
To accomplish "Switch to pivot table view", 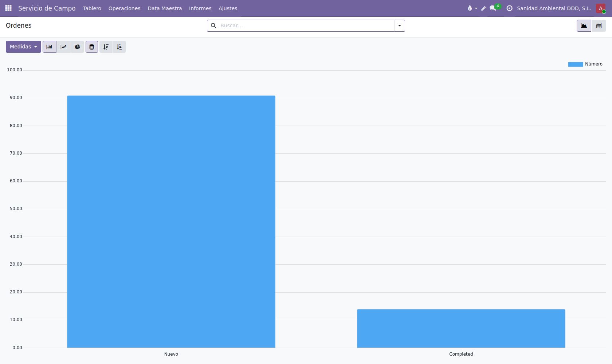I will click(x=599, y=25).
